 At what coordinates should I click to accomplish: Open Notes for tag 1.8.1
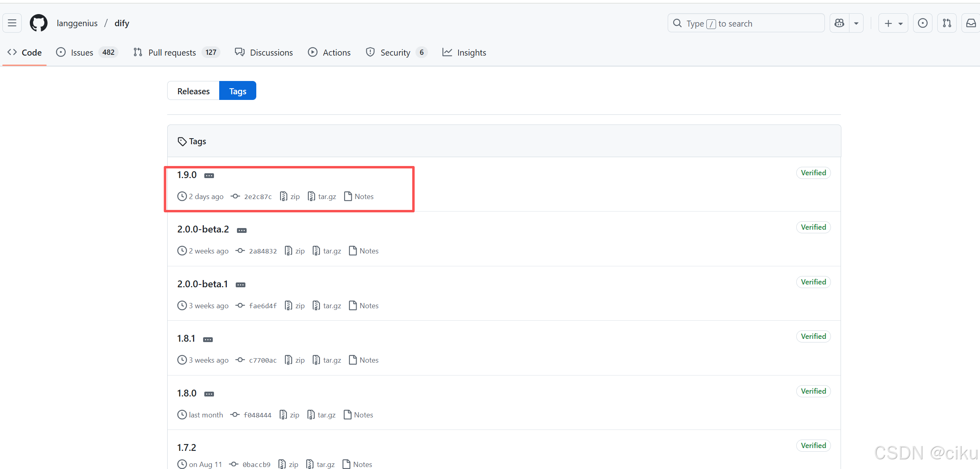coord(364,360)
